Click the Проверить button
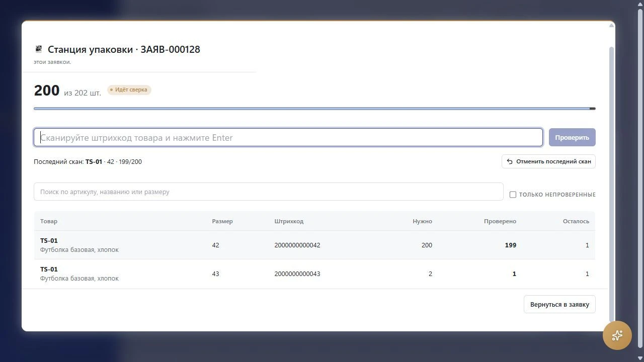 click(x=572, y=137)
